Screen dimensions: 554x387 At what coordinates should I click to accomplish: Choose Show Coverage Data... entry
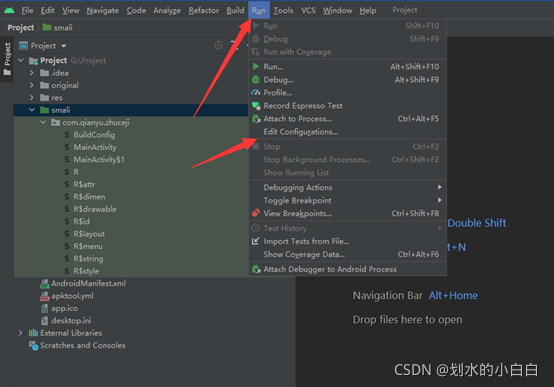coord(348,254)
